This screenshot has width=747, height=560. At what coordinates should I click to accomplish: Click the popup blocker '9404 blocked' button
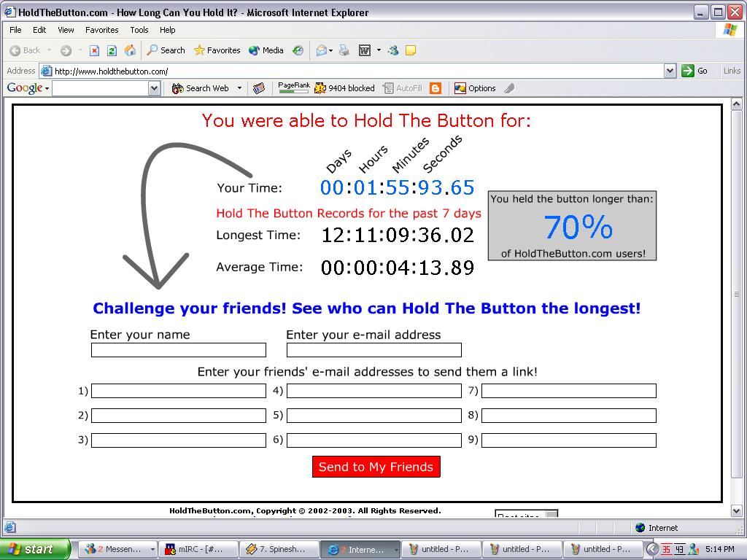point(344,88)
